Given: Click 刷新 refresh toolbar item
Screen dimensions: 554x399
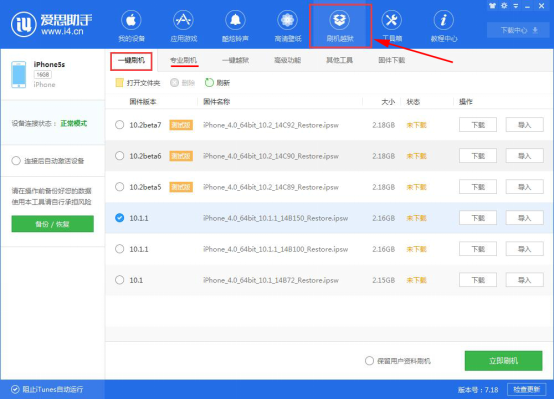Looking at the screenshot, I should point(217,83).
